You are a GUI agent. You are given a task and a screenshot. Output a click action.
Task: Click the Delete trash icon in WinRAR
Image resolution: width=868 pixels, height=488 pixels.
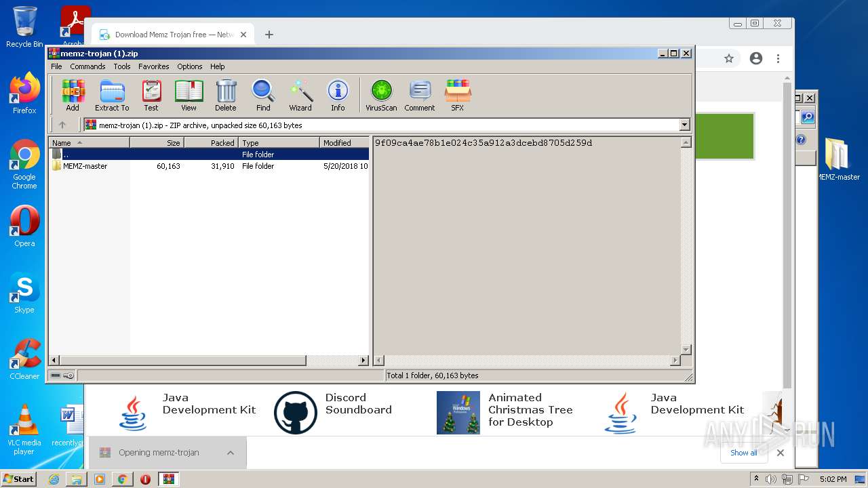(x=226, y=95)
